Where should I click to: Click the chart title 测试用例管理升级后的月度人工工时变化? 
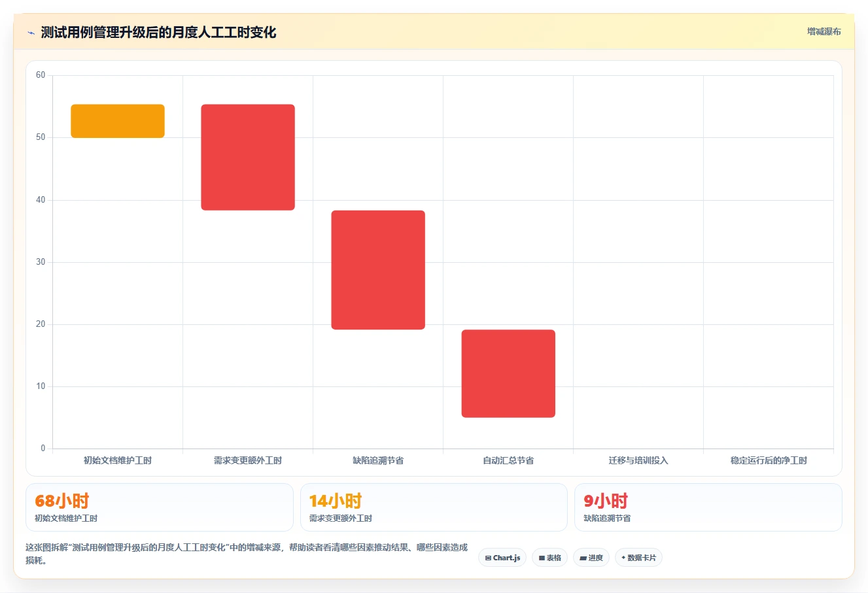[158, 33]
